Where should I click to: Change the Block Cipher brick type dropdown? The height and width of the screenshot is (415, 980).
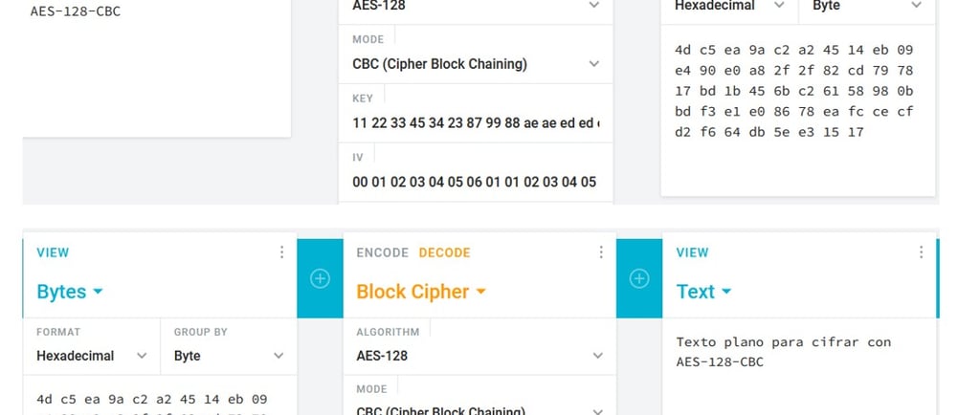click(x=420, y=292)
